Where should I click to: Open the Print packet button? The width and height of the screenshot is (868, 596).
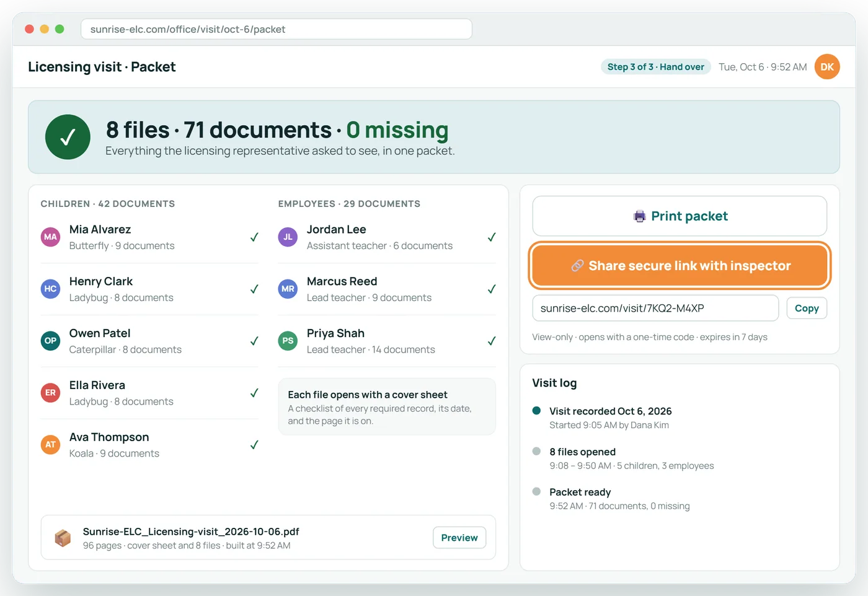coord(680,216)
